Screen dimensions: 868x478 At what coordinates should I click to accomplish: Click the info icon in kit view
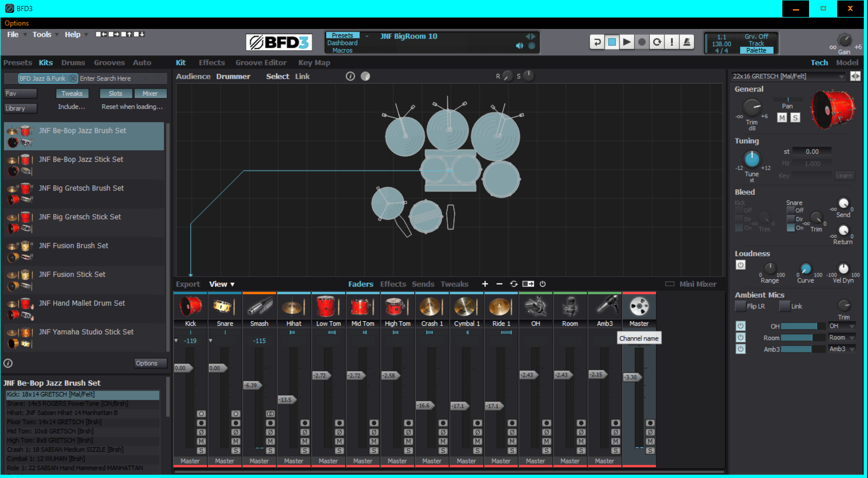coord(350,76)
